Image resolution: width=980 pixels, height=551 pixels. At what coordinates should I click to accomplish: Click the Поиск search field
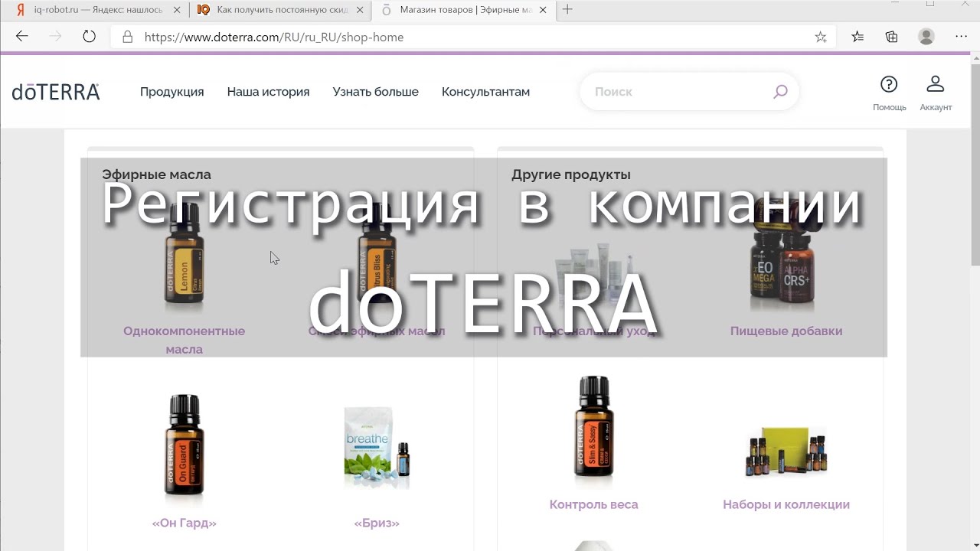point(689,92)
